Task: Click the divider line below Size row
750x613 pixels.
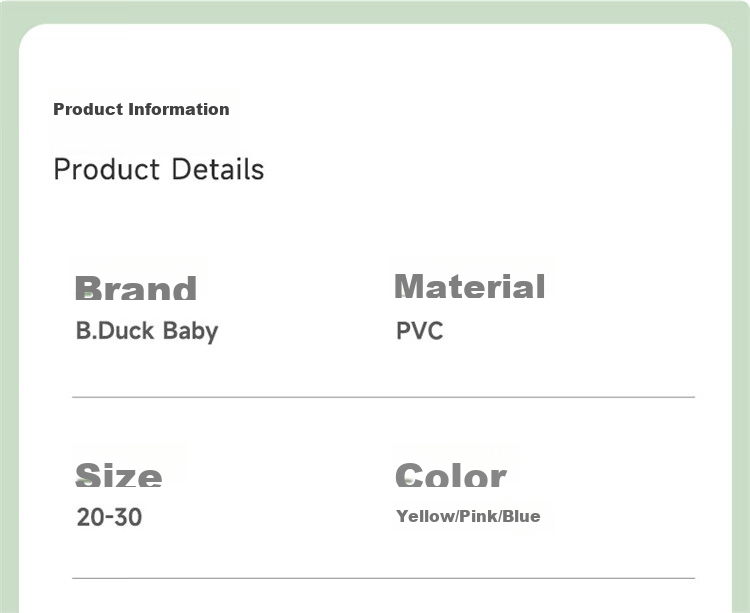Action: (x=383, y=578)
